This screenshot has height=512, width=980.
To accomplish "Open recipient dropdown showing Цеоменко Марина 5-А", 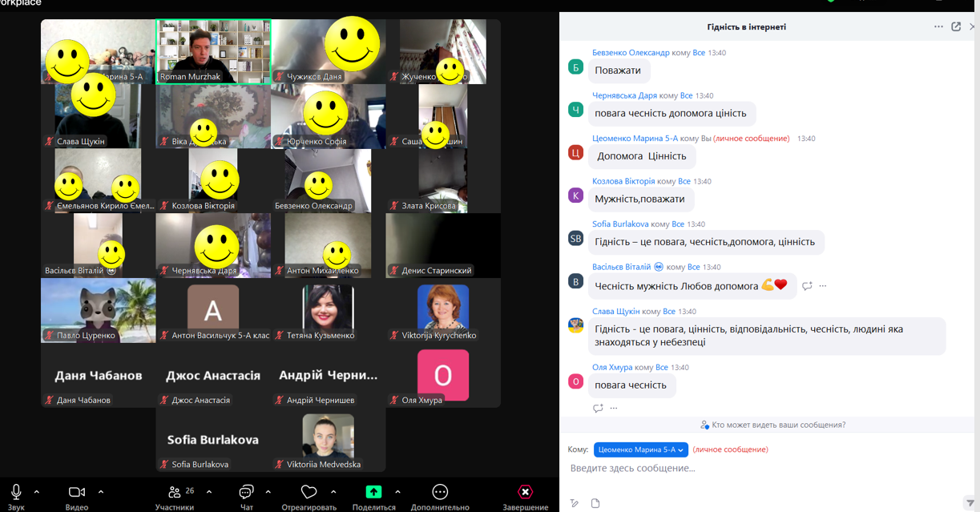I will pyautogui.click(x=640, y=450).
